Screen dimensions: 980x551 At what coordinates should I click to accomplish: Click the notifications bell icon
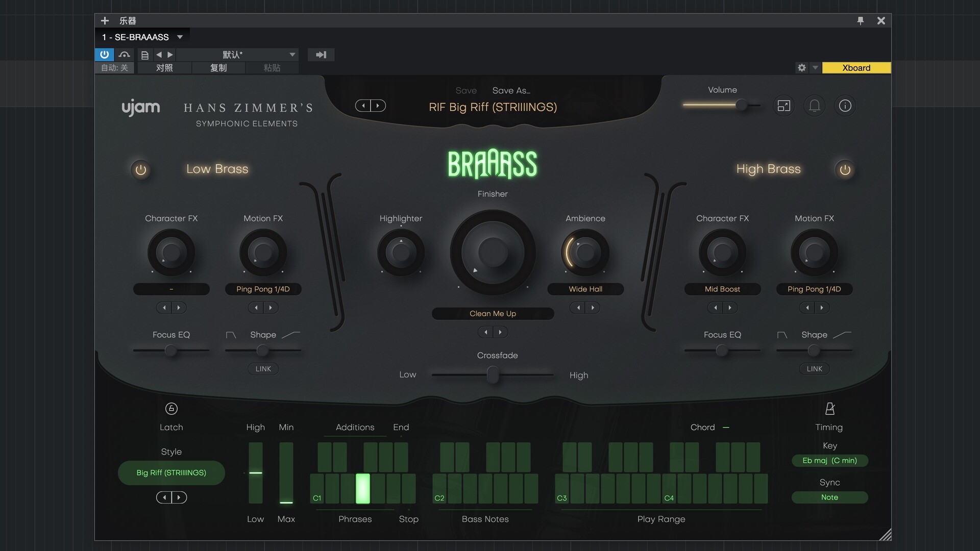(815, 106)
